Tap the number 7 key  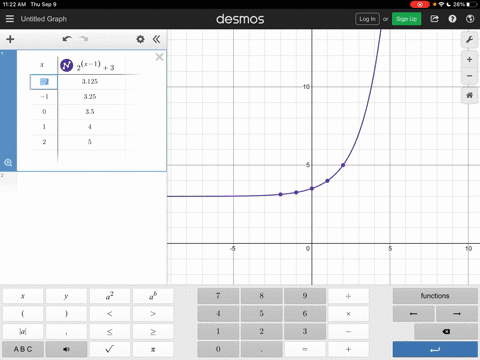point(218,296)
